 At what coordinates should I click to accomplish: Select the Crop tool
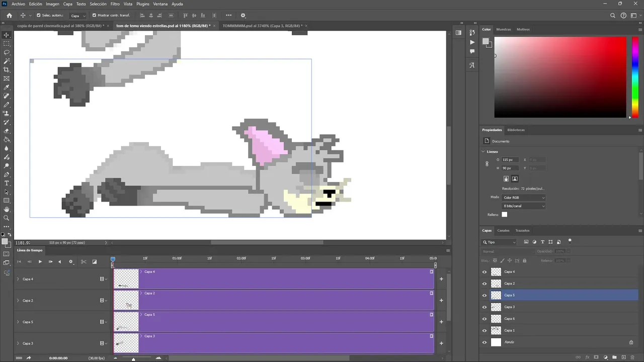click(7, 70)
